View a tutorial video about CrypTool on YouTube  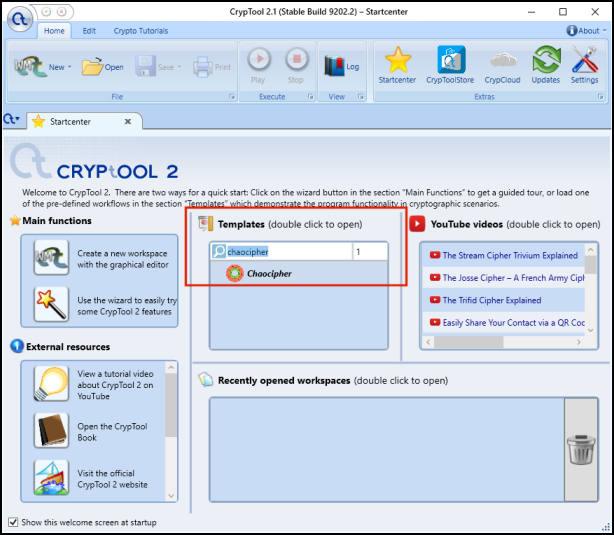(51, 384)
